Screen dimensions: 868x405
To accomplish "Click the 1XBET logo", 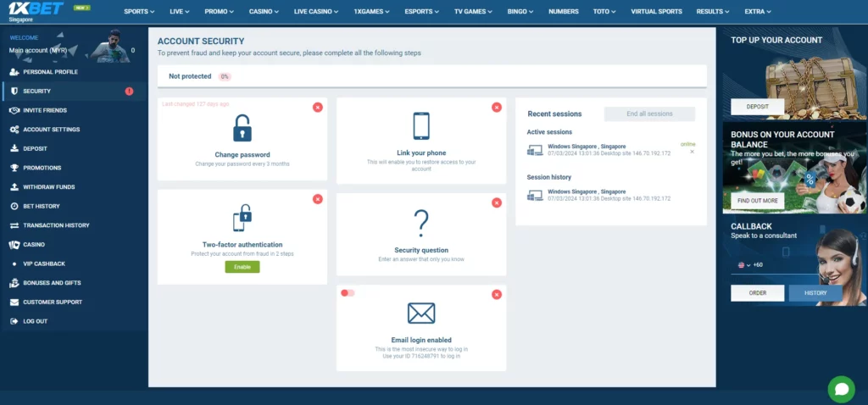I will [36, 10].
